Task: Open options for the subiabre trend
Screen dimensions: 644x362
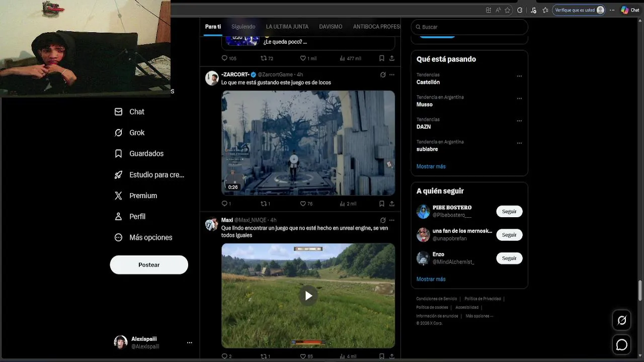Action: (x=519, y=143)
